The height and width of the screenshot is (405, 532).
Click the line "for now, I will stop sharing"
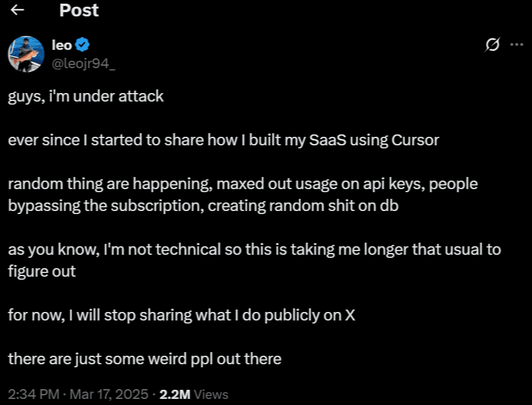(x=181, y=315)
